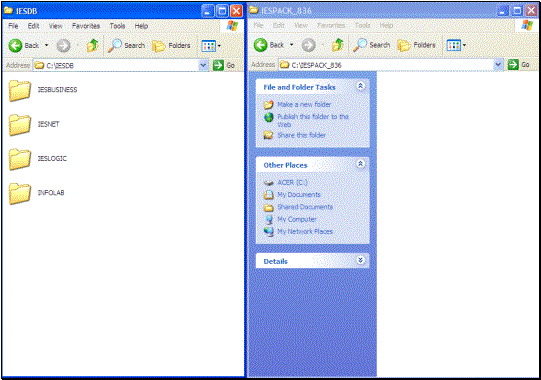
Task: Open Tools menu in IESPACK_836 window
Action: [x=363, y=26]
